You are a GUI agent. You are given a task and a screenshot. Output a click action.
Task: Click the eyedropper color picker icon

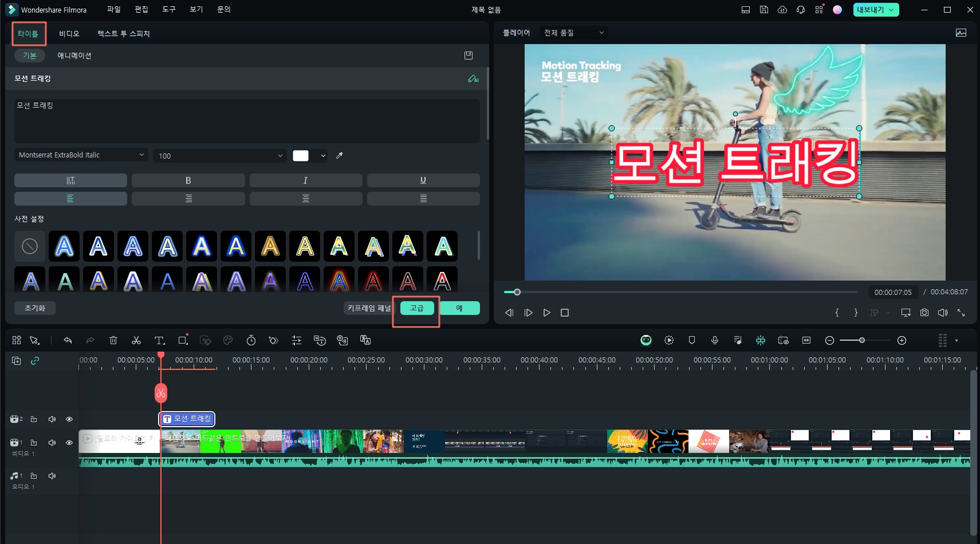click(x=339, y=155)
